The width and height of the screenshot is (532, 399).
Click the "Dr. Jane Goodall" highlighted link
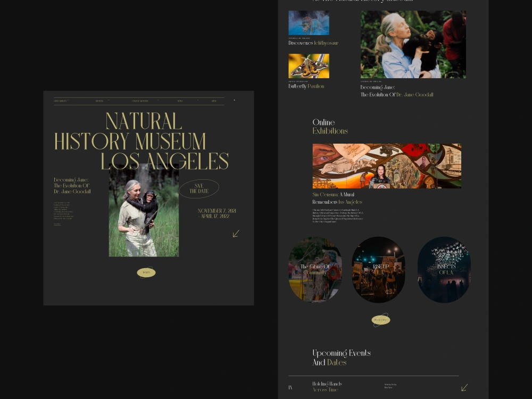coord(415,95)
